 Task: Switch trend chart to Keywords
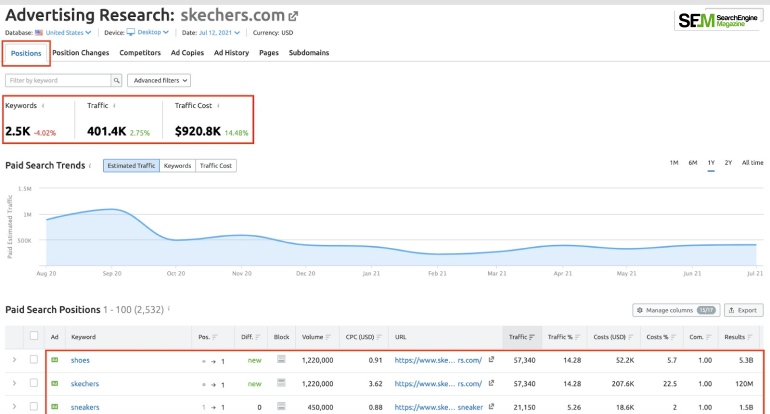pyautogui.click(x=177, y=166)
